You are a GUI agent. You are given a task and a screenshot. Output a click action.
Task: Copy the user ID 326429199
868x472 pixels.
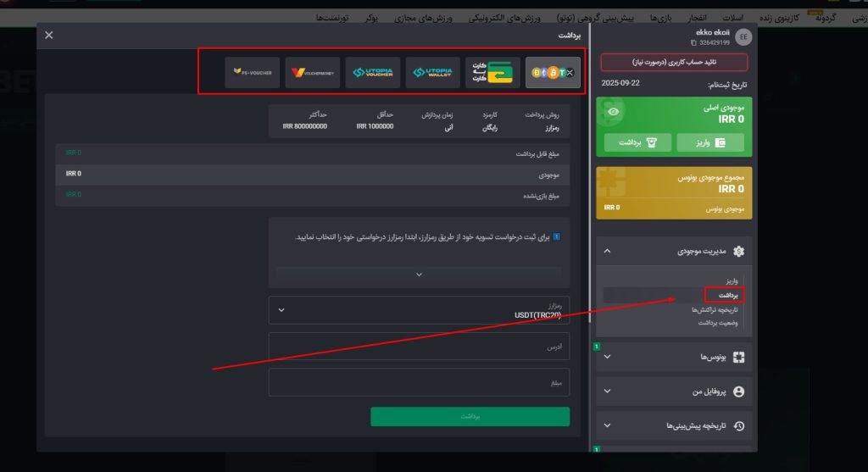tap(693, 42)
